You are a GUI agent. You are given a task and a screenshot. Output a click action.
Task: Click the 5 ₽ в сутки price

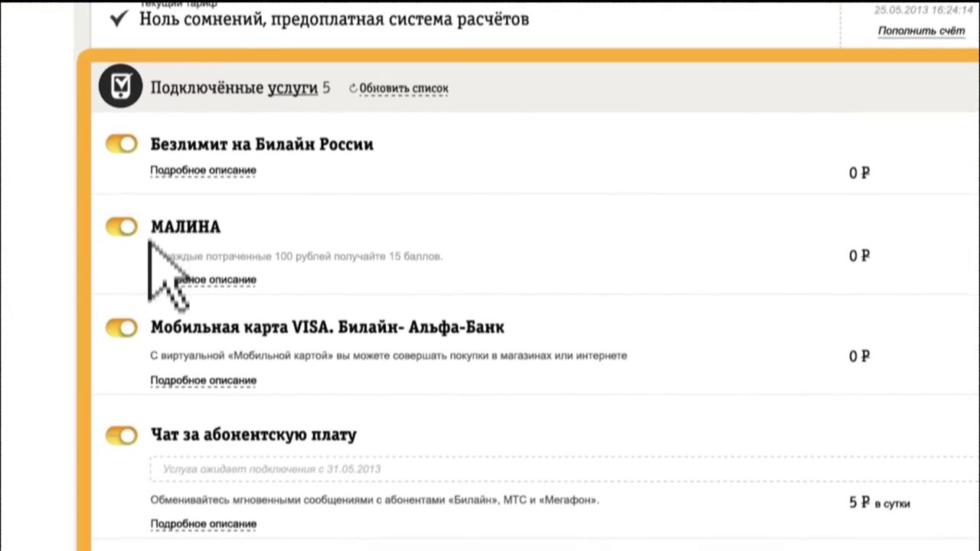pos(880,503)
